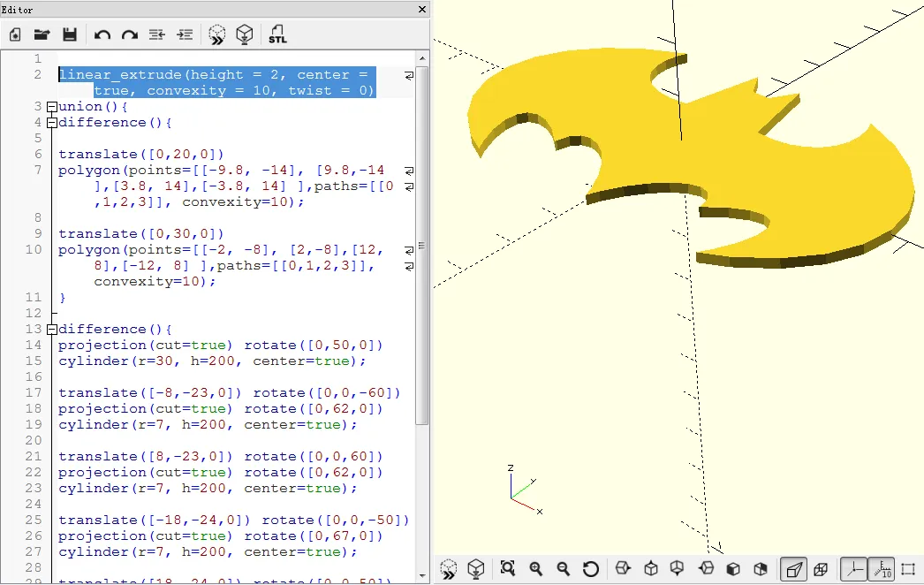924x585 pixels.
Task: Preview the model from the editor toolbar
Action: pos(216,34)
